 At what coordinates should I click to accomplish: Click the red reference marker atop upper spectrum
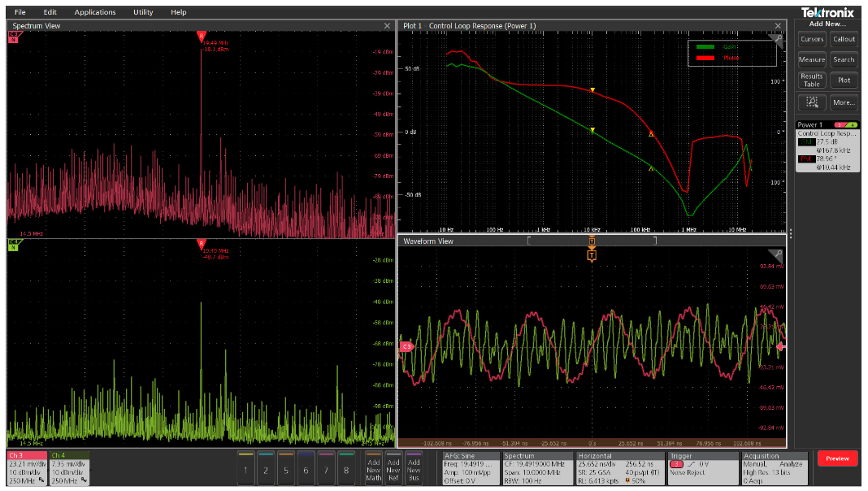(x=201, y=36)
